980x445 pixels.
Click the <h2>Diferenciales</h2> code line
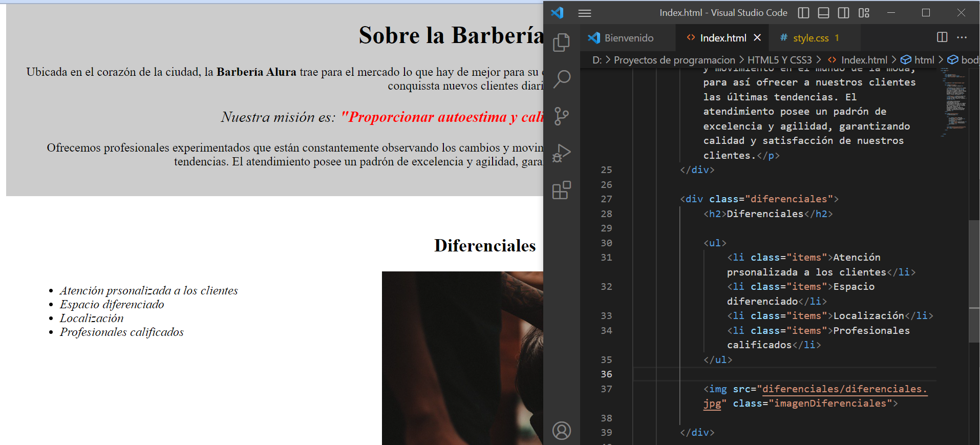point(768,214)
